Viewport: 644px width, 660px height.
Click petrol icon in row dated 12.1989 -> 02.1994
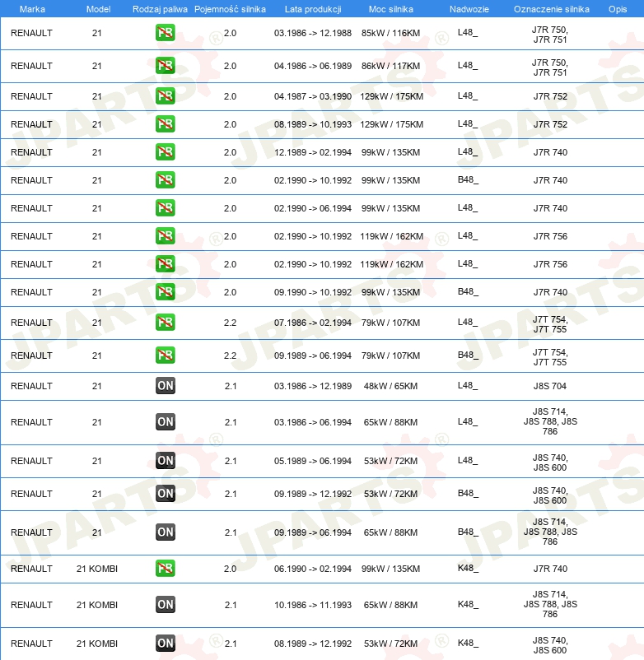pyautogui.click(x=165, y=152)
